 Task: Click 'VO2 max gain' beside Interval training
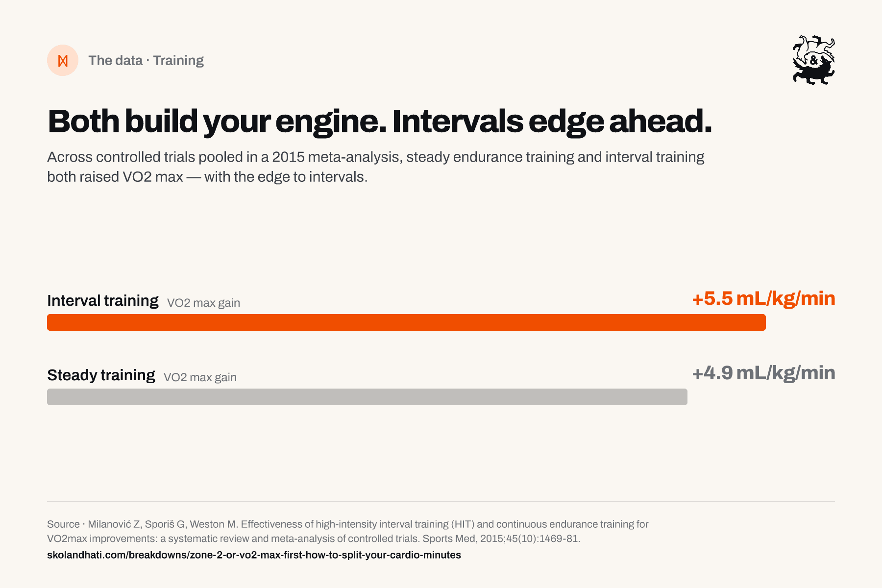[x=203, y=303]
